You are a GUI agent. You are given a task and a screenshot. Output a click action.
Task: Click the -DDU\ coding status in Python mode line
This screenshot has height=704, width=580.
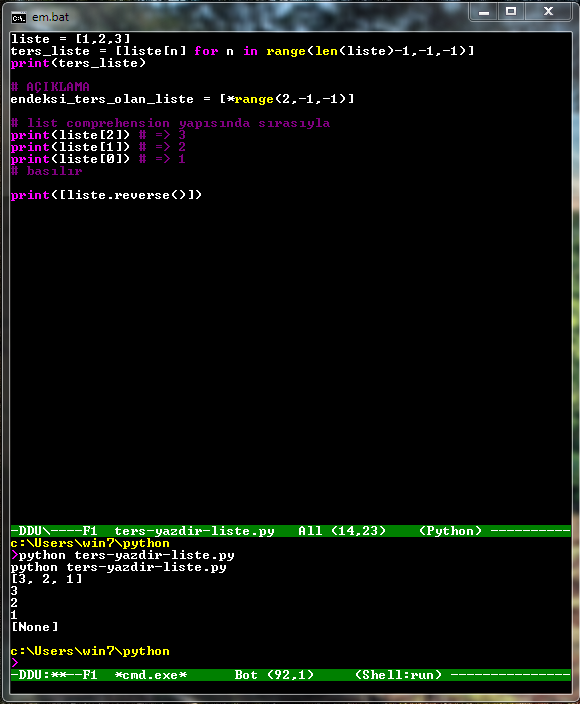tap(30, 531)
